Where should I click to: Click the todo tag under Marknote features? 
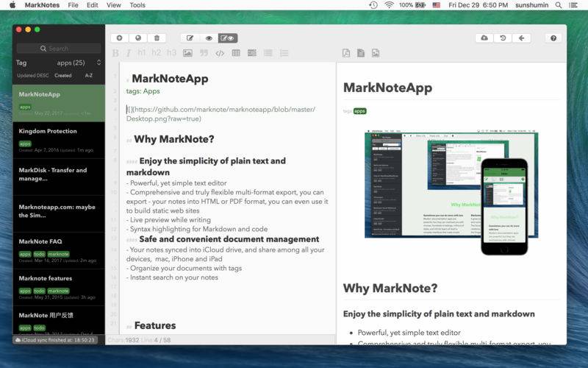pyautogui.click(x=40, y=291)
